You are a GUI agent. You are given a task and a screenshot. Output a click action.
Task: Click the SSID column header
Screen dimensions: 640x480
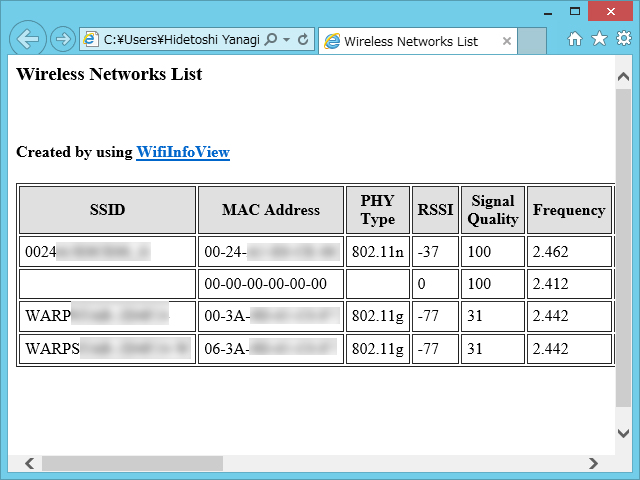[x=107, y=210]
